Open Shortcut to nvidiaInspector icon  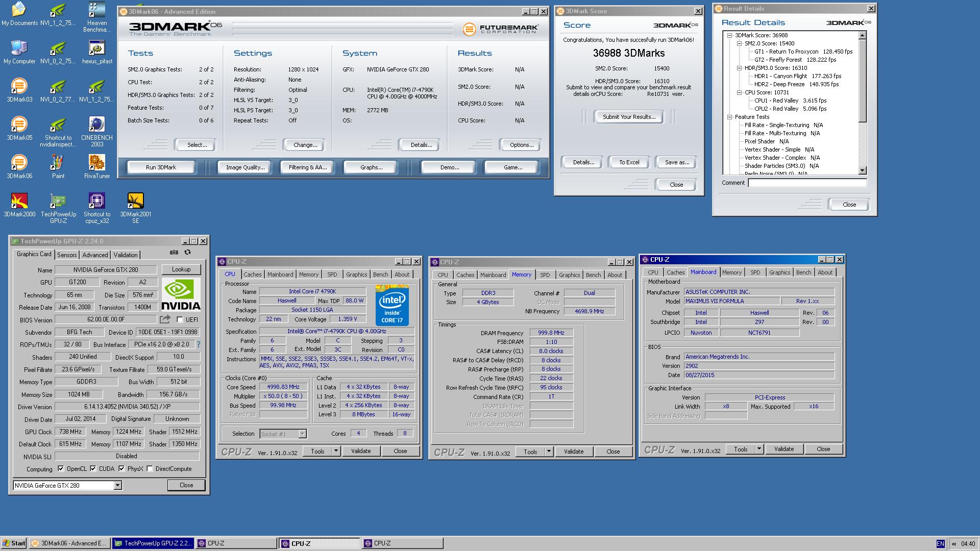(58, 132)
